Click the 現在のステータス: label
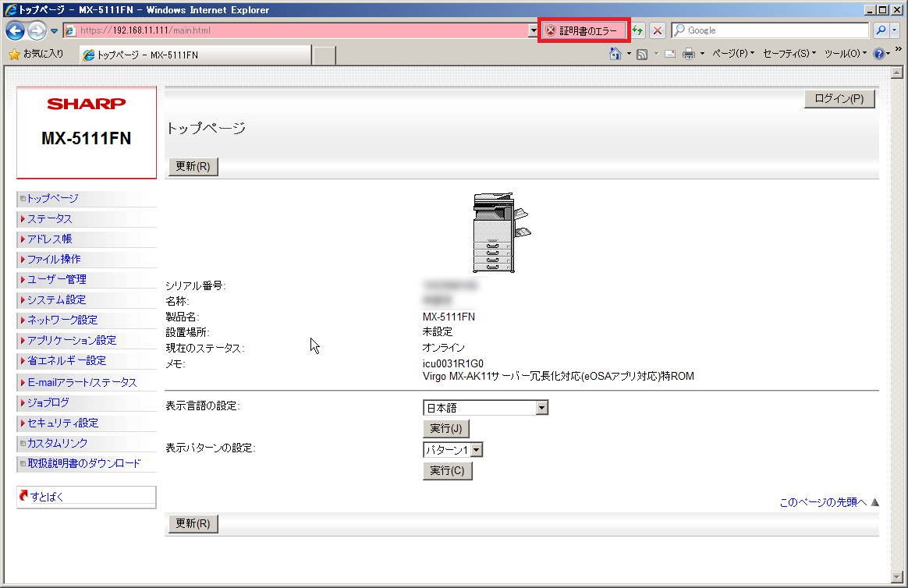Viewport: 908px width, 588px height. click(x=205, y=349)
